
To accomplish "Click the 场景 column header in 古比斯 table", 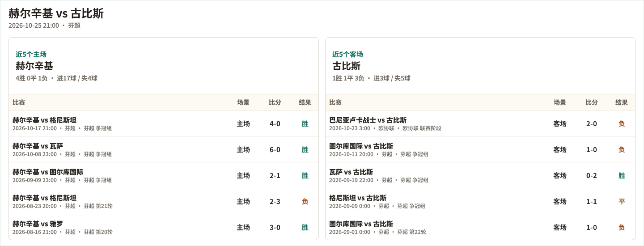I will point(560,102).
